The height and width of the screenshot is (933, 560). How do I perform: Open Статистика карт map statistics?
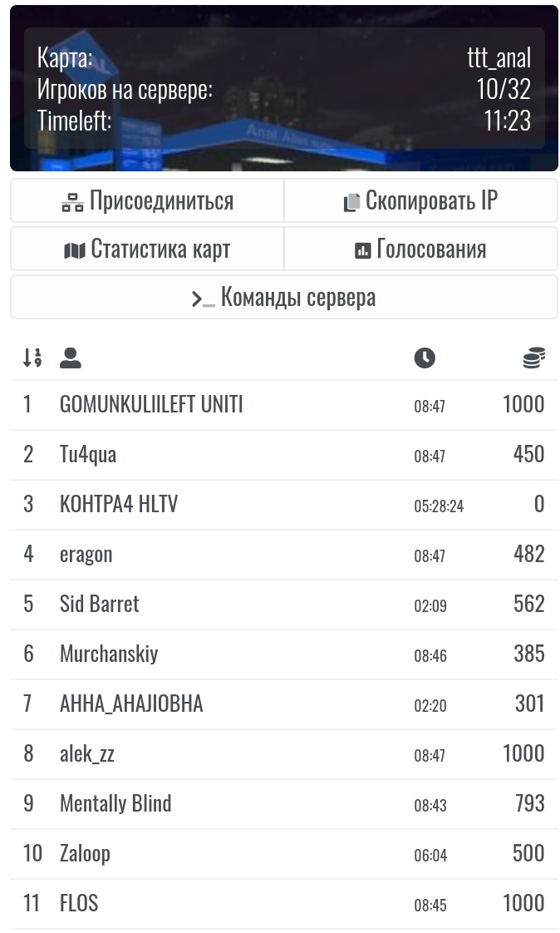pos(147,249)
